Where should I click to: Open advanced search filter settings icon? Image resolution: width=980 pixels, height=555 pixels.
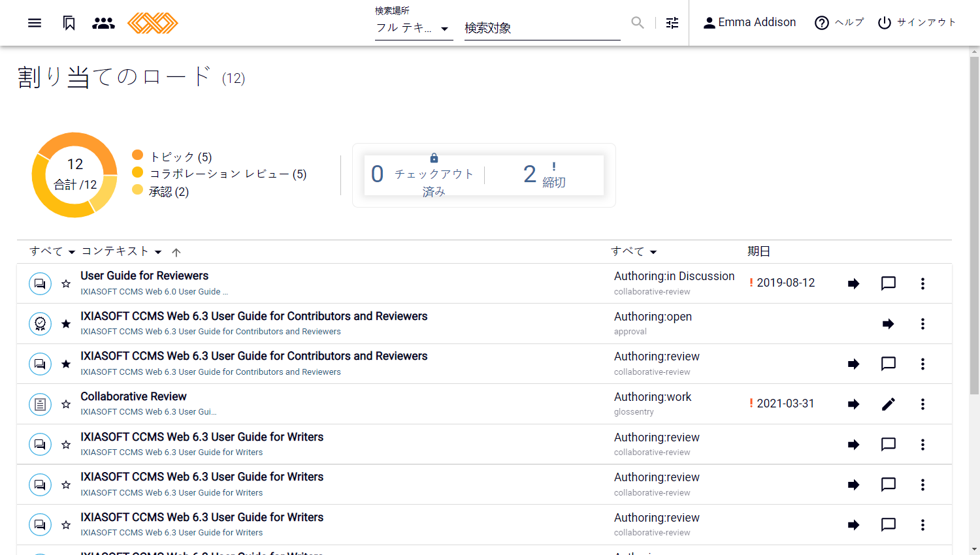click(x=672, y=23)
